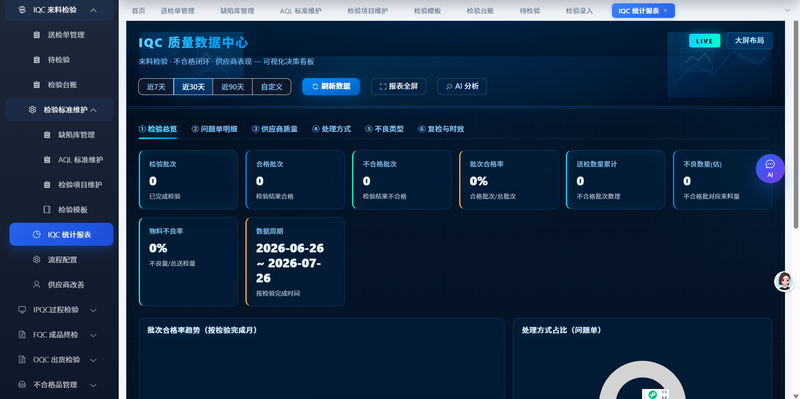
Task: Click the IPQC过程检验 monitor icon
Action: (21, 310)
